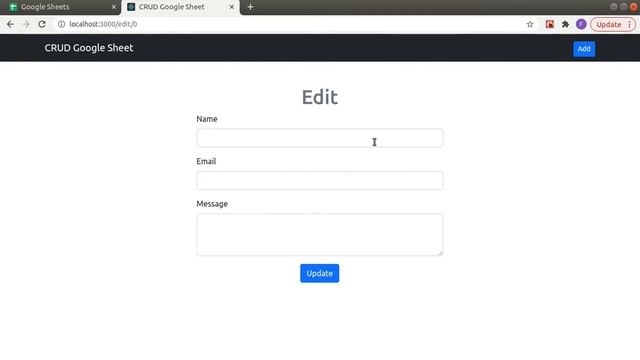
Task: Focus the Email input field
Action: coord(320,180)
